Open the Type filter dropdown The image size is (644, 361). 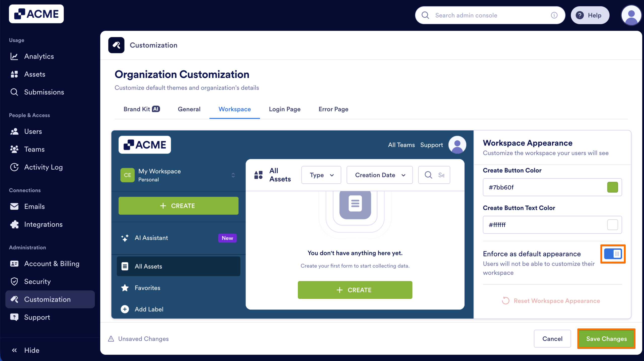tap(321, 175)
